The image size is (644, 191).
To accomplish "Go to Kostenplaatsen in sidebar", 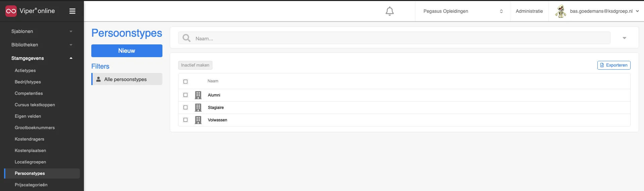I will (x=31, y=150).
